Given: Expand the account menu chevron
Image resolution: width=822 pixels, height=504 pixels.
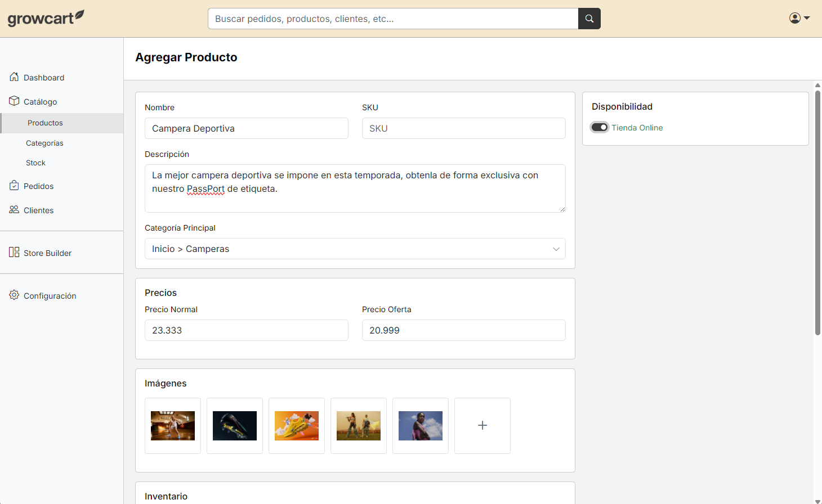Looking at the screenshot, I should click(x=806, y=19).
